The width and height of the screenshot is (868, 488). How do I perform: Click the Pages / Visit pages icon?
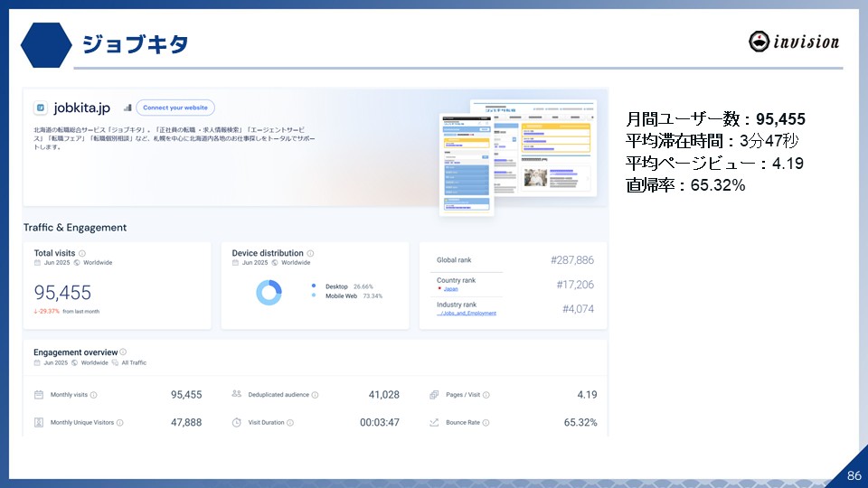pos(434,395)
